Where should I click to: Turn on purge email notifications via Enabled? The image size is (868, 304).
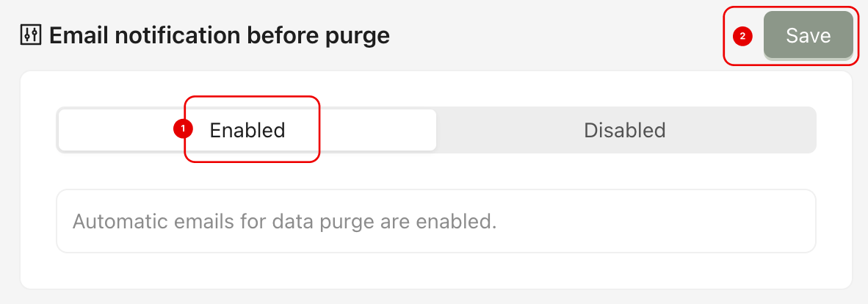tap(247, 130)
